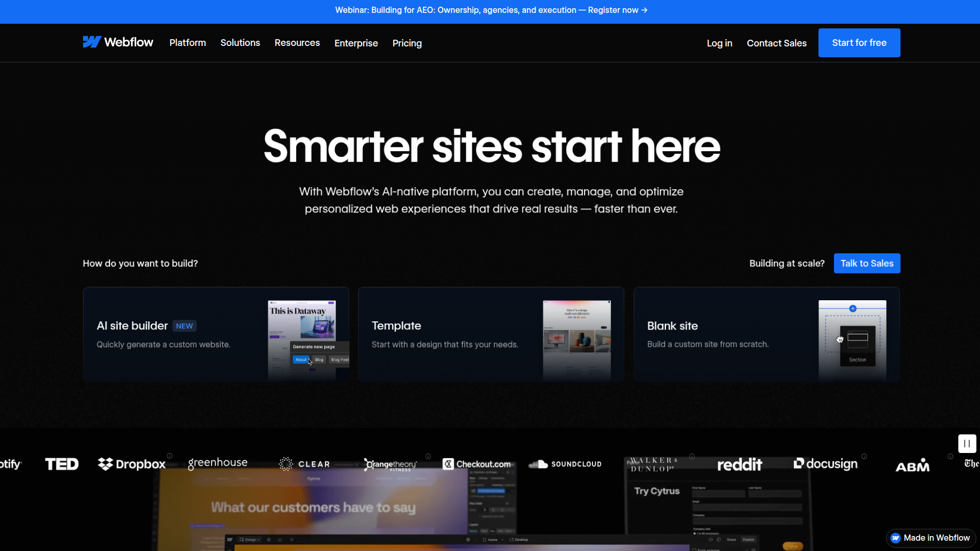Select Enterprise in the navigation bar
The width and height of the screenshot is (980, 551).
tap(356, 43)
